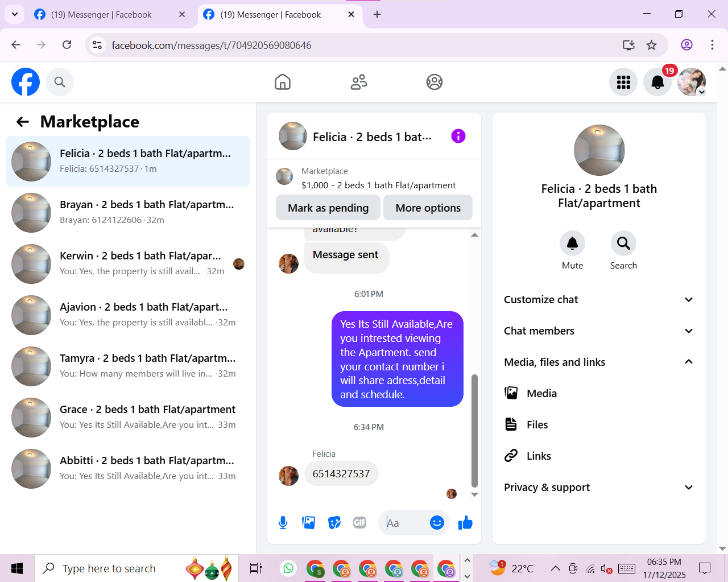The width and height of the screenshot is (728, 582).
Task: Open the GIF picker icon
Action: (x=360, y=522)
